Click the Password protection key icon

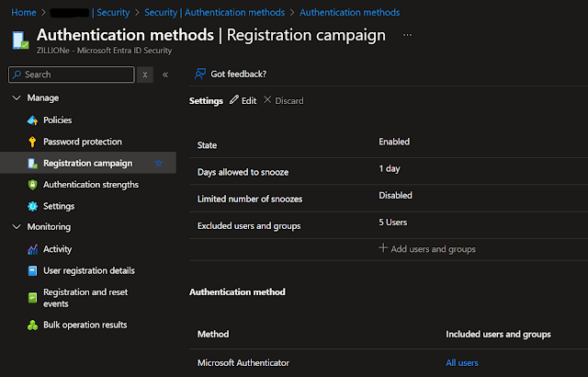[32, 142]
